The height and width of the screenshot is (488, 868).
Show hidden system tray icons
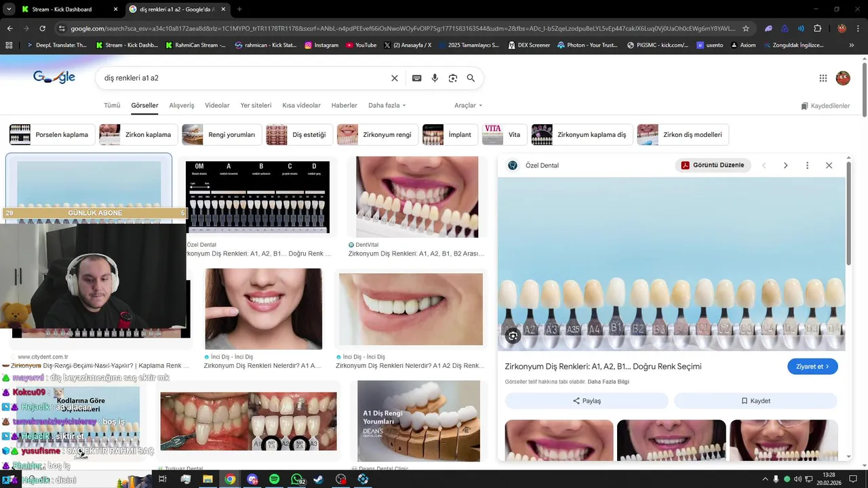click(x=765, y=479)
